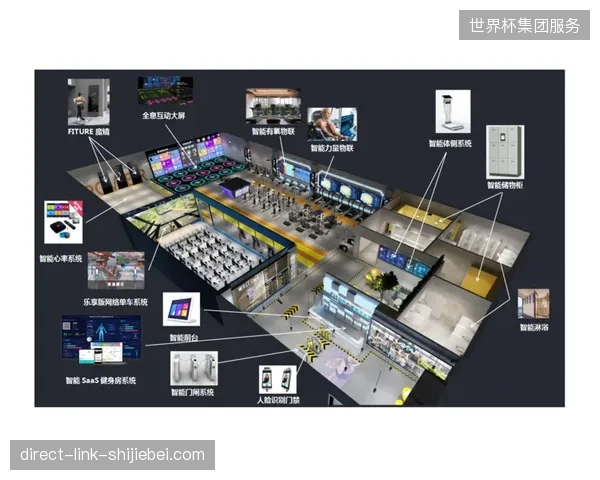Open the 智能淋浴 shower room photo

tap(534, 304)
